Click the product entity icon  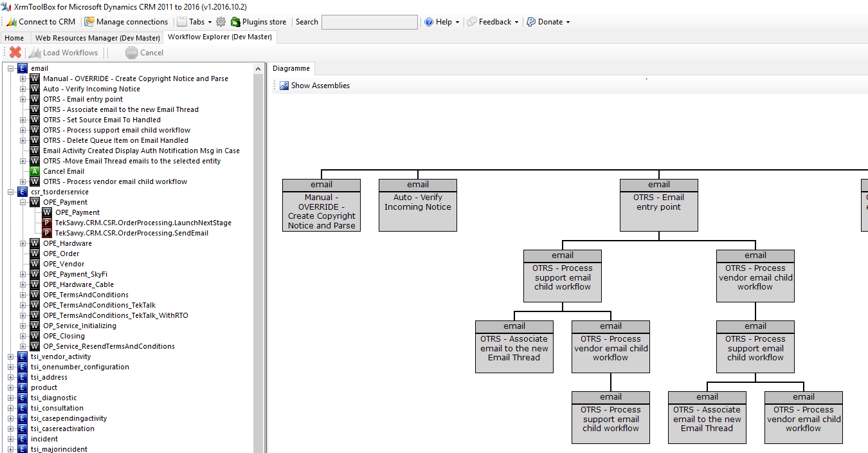pyautogui.click(x=23, y=387)
